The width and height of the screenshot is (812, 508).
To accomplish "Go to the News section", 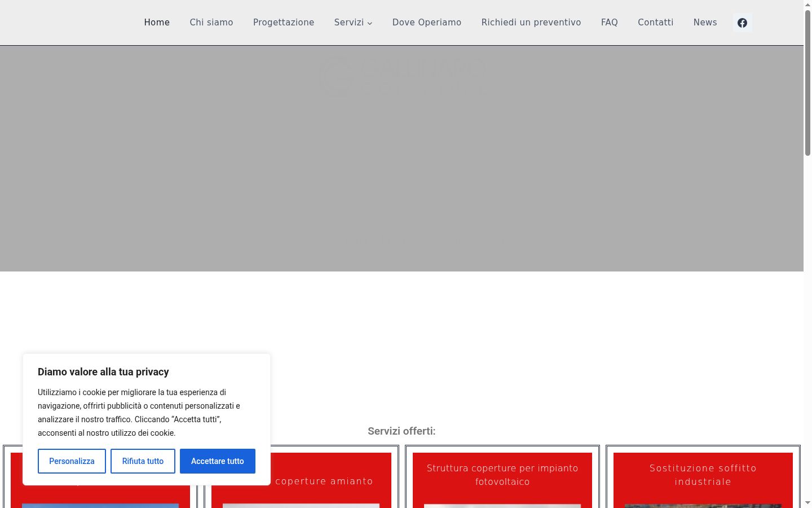I will (x=705, y=23).
